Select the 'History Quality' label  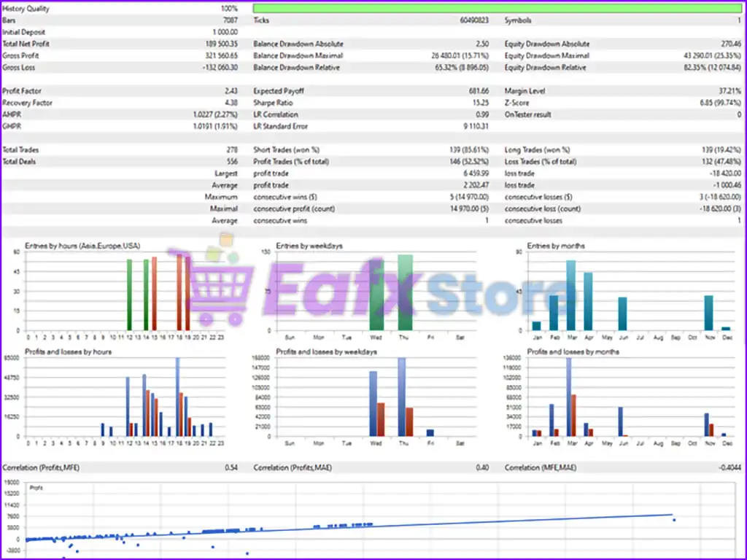click(26, 9)
